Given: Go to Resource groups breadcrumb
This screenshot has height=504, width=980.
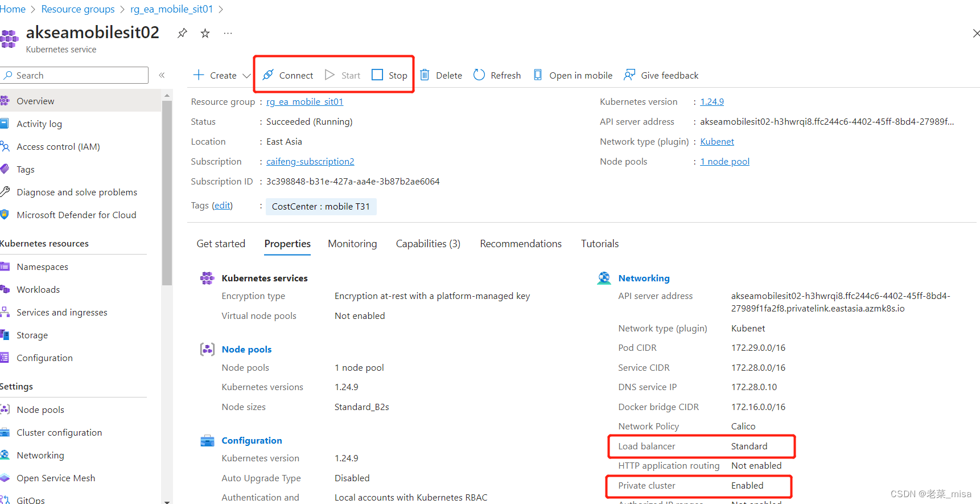Looking at the screenshot, I should pos(78,9).
